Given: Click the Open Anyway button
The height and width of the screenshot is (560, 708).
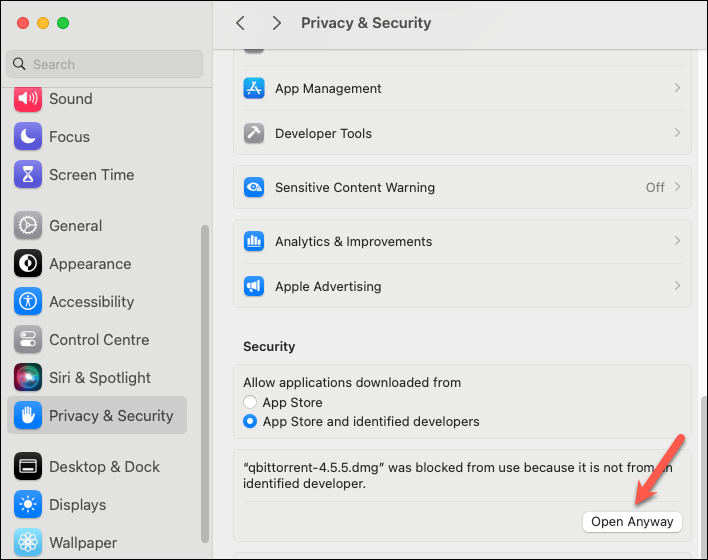Looking at the screenshot, I should click(632, 522).
